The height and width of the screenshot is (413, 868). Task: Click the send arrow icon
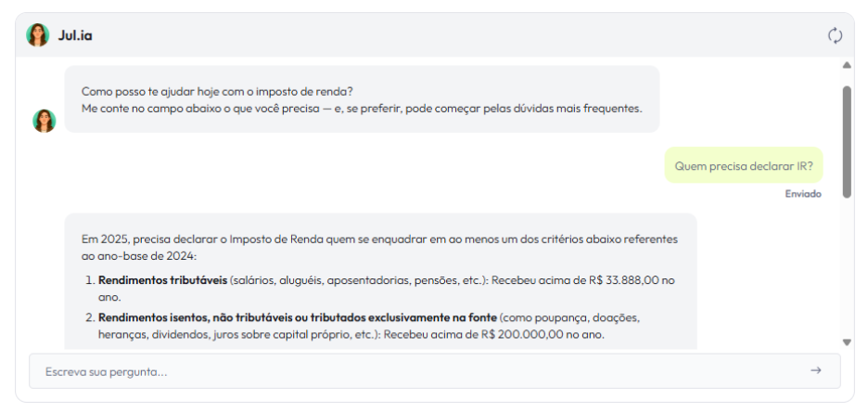click(x=815, y=370)
